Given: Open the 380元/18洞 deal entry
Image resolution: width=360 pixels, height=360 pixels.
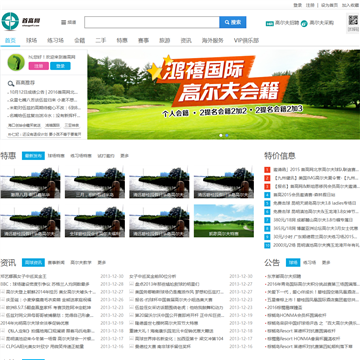Looking at the screenshot, I should [313, 220].
